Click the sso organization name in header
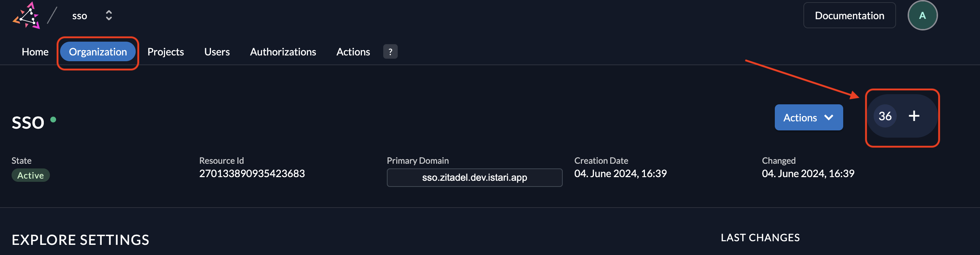The image size is (980, 255). coord(80,16)
